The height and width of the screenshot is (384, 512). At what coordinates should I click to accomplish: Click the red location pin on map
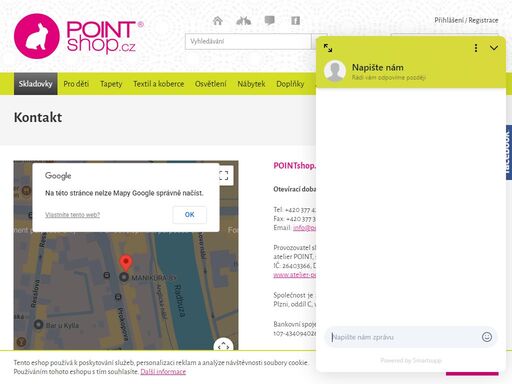click(126, 263)
